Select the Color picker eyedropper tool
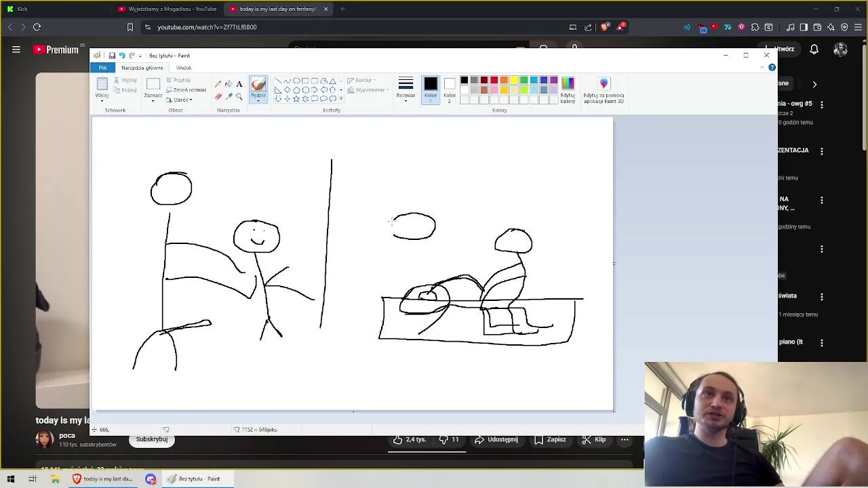The height and width of the screenshot is (488, 868). (x=229, y=96)
